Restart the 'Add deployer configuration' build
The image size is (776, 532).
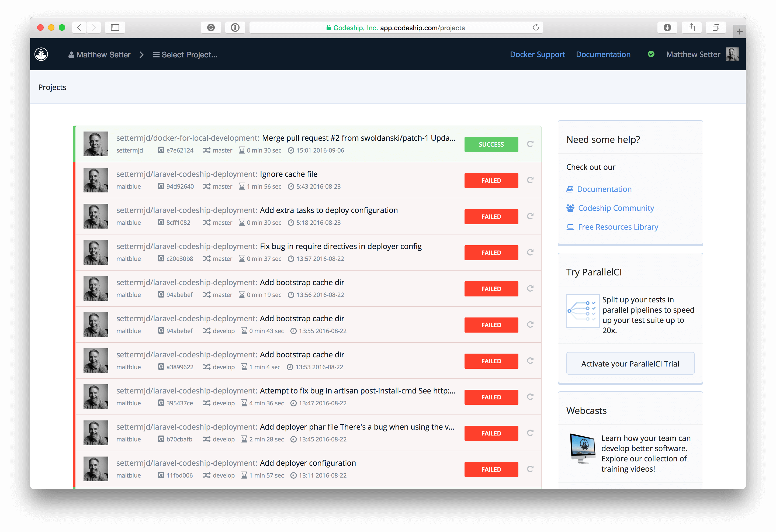click(530, 469)
